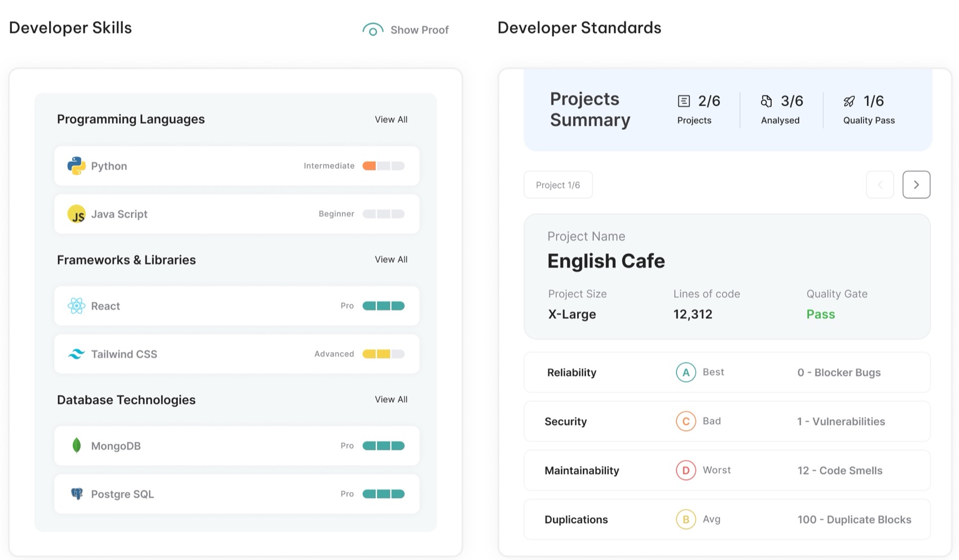
Task: Go to the next project arrow
Action: pos(916,184)
